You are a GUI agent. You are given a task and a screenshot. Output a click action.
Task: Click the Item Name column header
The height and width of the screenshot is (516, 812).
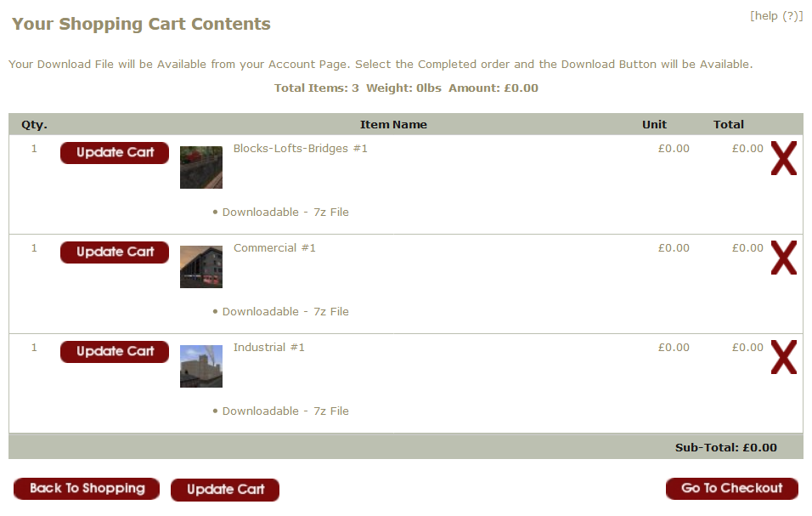pyautogui.click(x=393, y=125)
